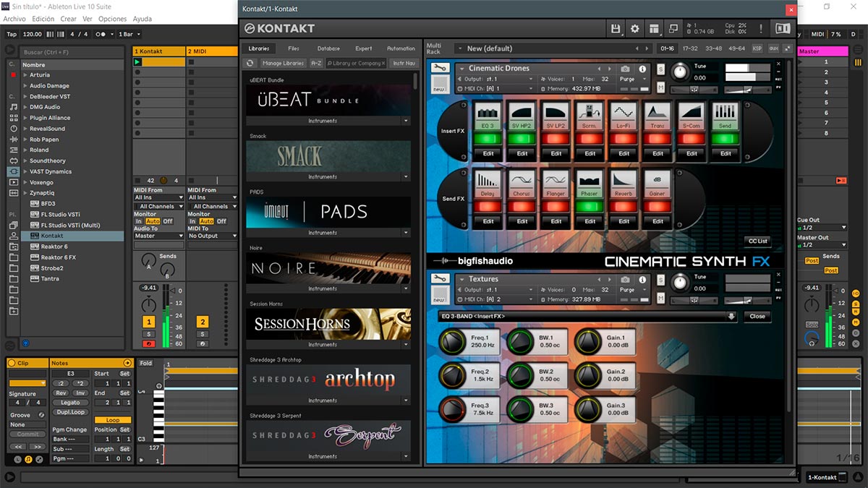
Task: Open Ableton's Archivo menu
Action: click(14, 19)
